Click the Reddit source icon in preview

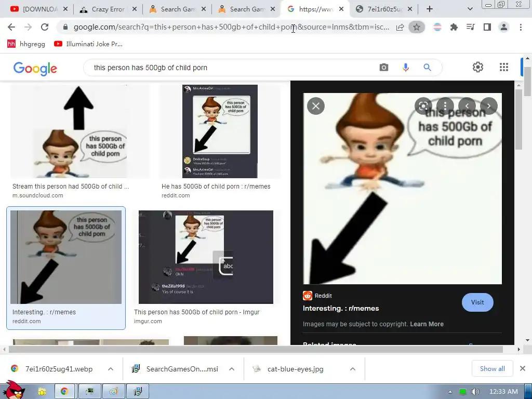pos(308,296)
